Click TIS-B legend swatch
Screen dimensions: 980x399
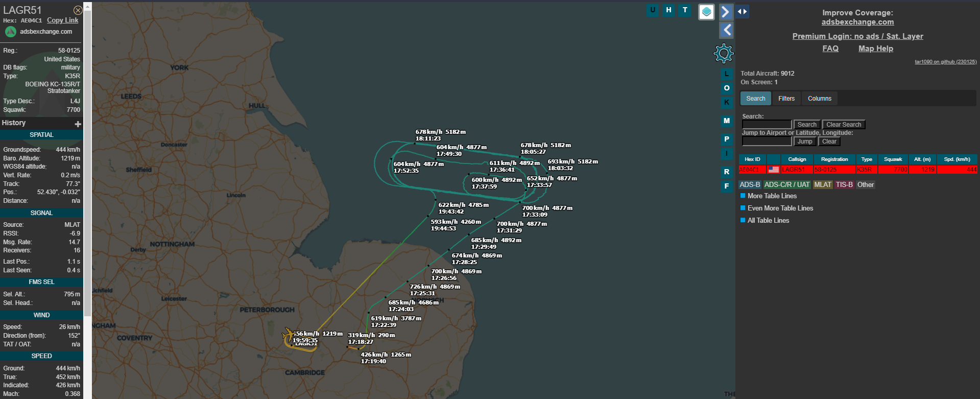(844, 185)
